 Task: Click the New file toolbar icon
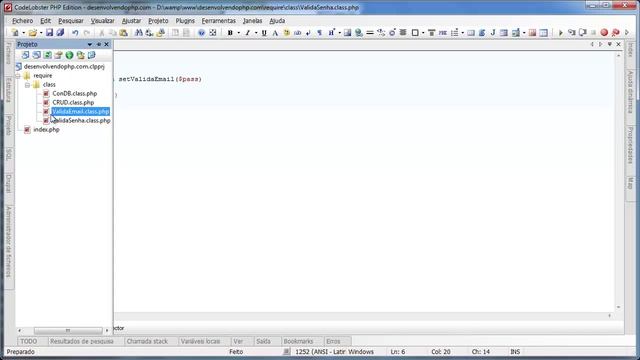(15, 33)
